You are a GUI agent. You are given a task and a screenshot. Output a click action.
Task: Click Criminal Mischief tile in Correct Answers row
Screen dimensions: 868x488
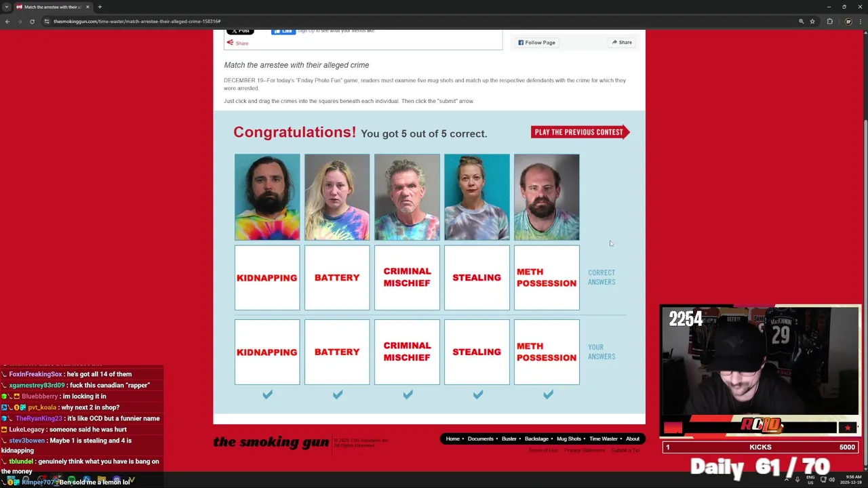(x=407, y=278)
